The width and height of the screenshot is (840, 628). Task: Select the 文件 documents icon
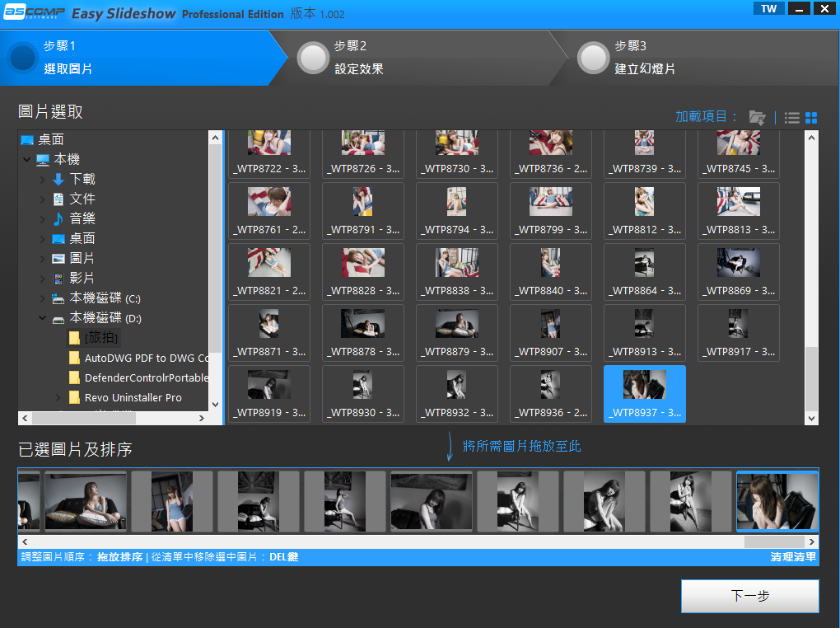click(x=58, y=199)
